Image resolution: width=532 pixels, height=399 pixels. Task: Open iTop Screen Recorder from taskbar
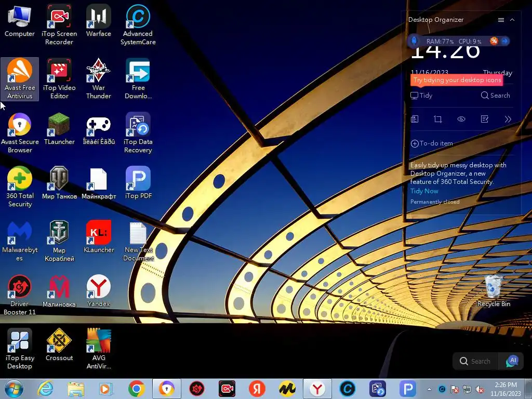[227, 389]
